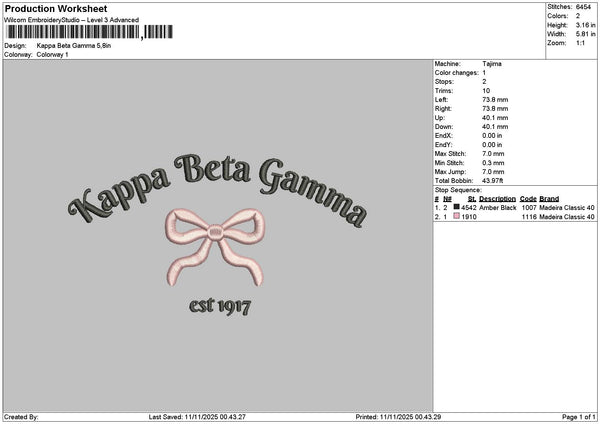Viewport: 600px width, 424px height.
Task: Click the Zoom value 1:1
Action: point(582,43)
